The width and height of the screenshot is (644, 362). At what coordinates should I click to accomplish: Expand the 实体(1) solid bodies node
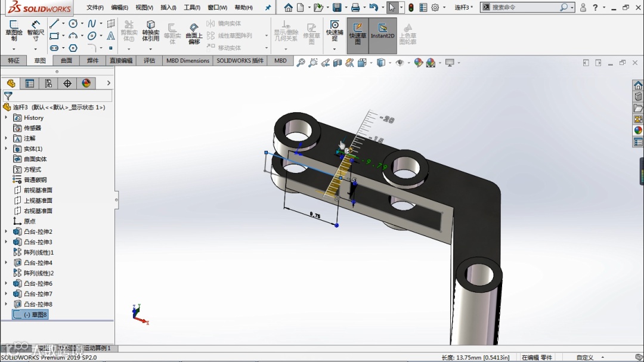click(6, 148)
